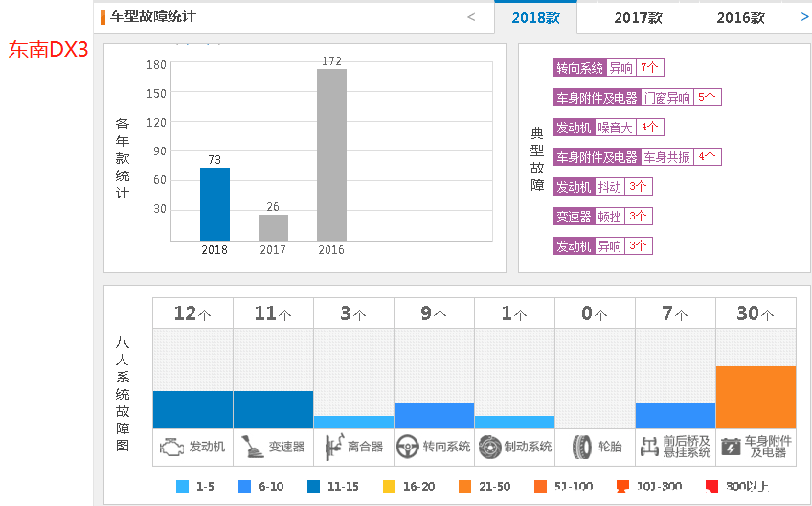
Task: Open 车身附件及电器 门窗异响 5个 tag
Action: pos(637,98)
